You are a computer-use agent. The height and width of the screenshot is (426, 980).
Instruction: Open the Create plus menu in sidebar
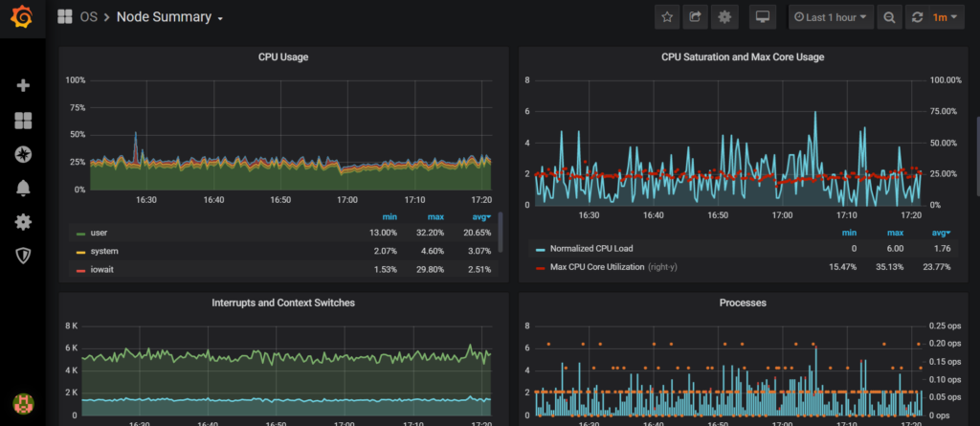coord(24,86)
